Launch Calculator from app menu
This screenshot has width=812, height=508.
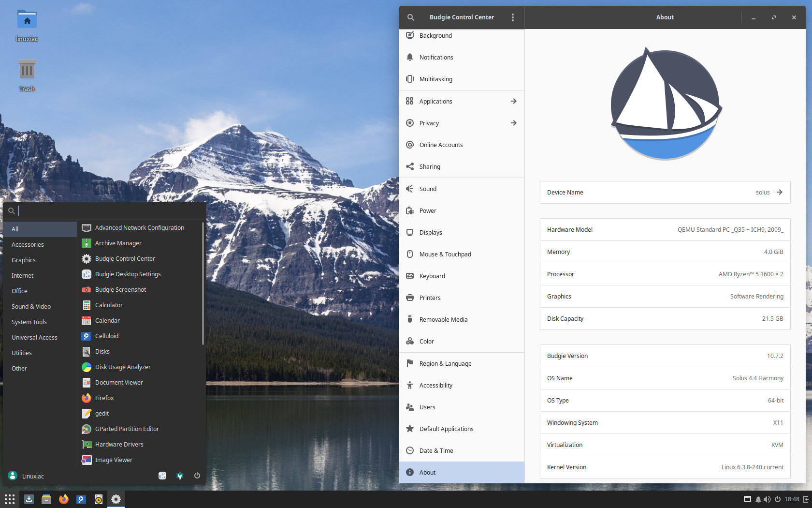coord(139,305)
